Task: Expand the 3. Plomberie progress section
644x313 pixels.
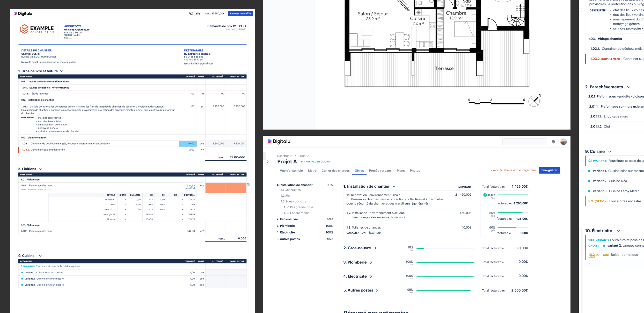Action: 371,262
